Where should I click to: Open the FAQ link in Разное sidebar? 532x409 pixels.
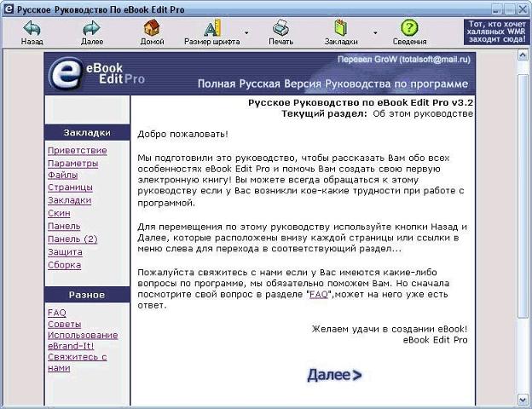click(57, 313)
